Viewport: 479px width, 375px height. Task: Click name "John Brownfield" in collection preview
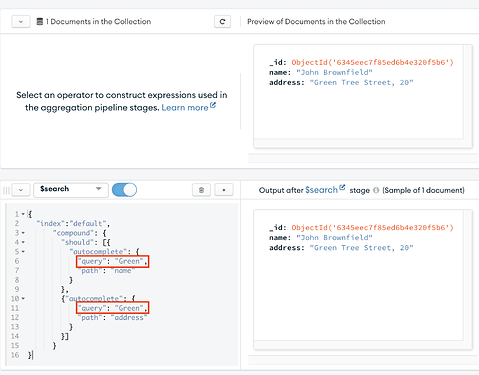click(x=334, y=72)
